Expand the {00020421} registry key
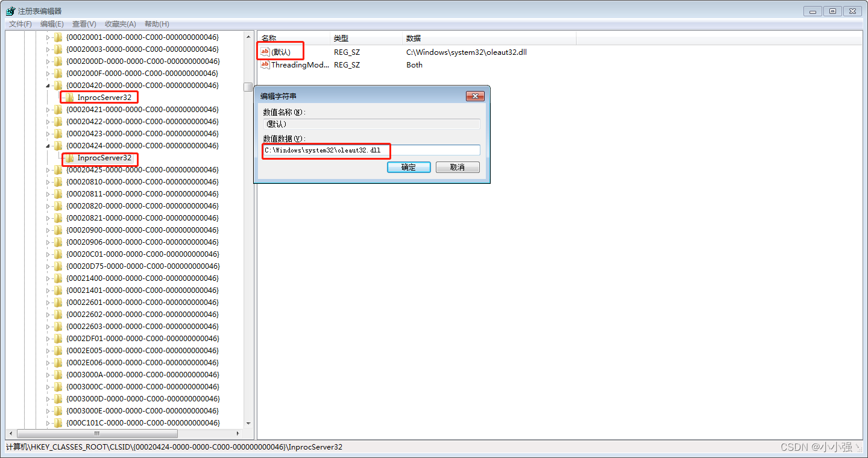Viewport: 868px width, 458px height. pos(49,109)
